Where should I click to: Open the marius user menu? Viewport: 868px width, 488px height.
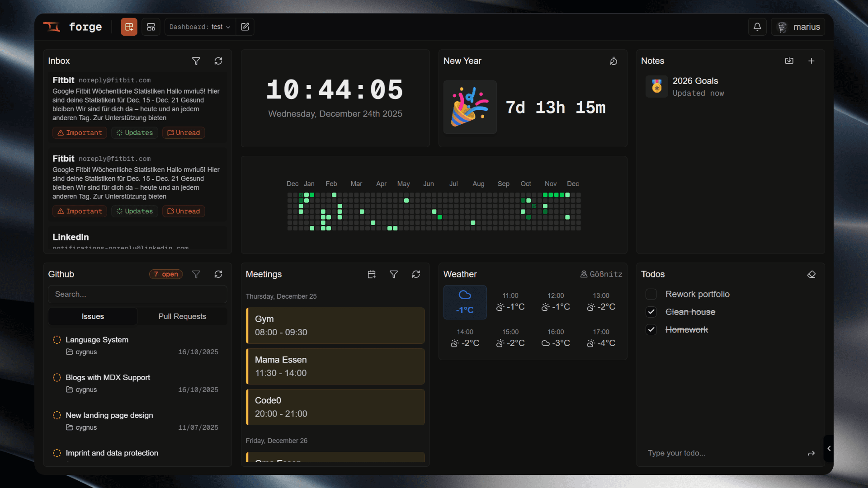(x=798, y=27)
